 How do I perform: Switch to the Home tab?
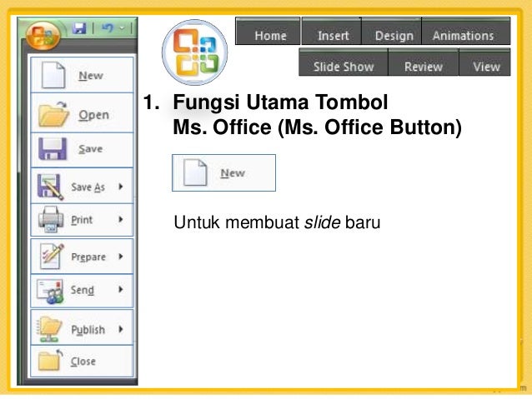[x=268, y=32]
